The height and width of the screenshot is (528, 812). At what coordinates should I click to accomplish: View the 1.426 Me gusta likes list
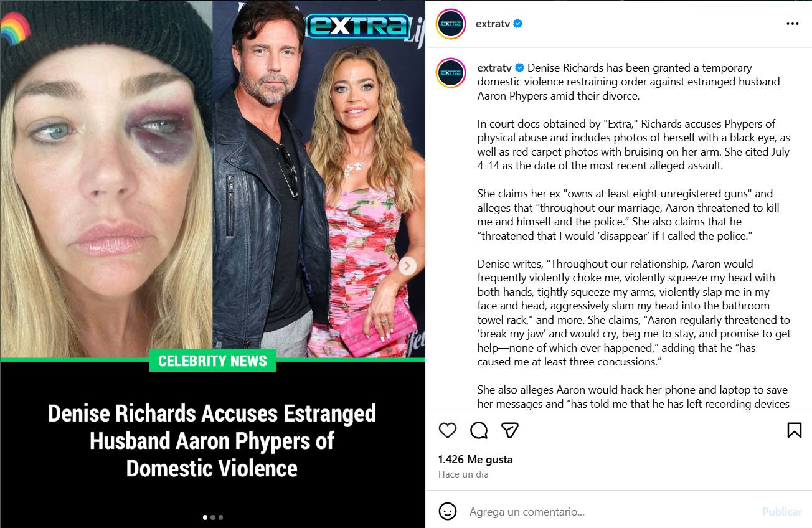pyautogui.click(x=476, y=460)
